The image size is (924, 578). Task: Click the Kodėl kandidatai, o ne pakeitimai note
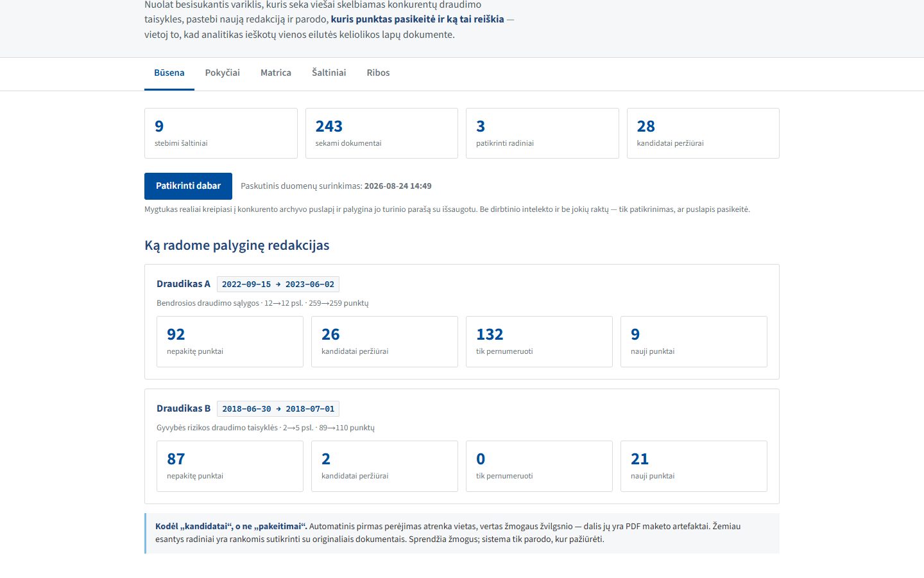(462, 533)
